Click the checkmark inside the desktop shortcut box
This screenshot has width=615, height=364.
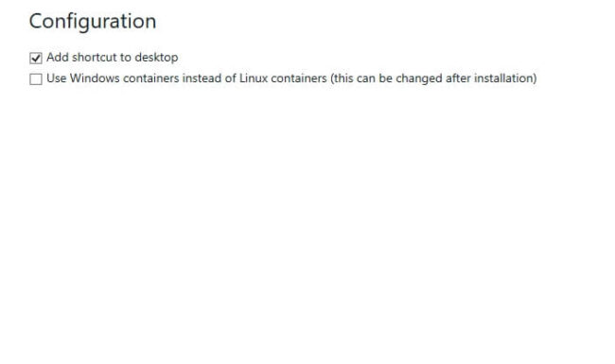click(x=36, y=58)
